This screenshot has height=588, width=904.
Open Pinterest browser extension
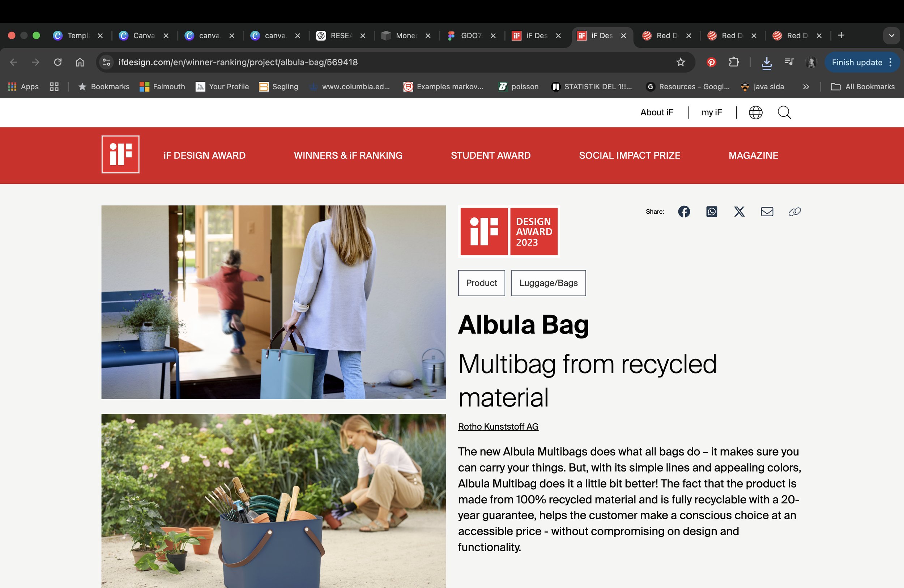click(x=711, y=62)
